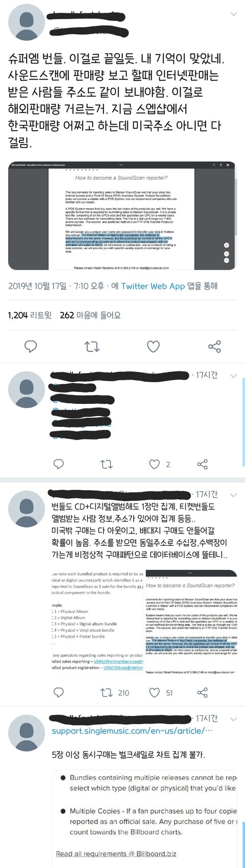Expand options chevron on the main tweet
The height and width of the screenshot is (868, 245).
click(x=233, y=14)
